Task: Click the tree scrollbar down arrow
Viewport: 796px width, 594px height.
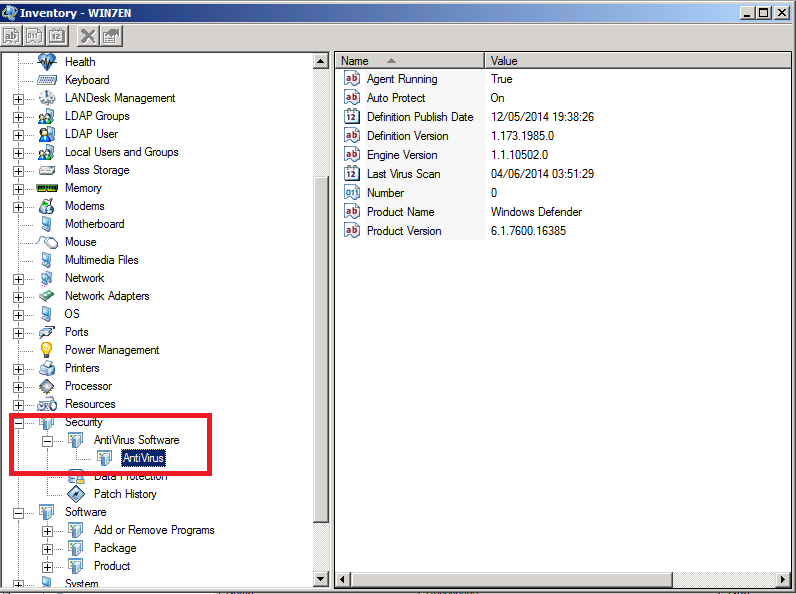Action: point(321,578)
